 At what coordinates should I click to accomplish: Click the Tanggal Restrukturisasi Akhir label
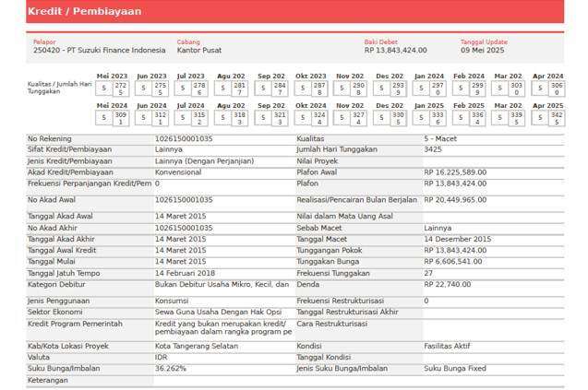point(347,312)
